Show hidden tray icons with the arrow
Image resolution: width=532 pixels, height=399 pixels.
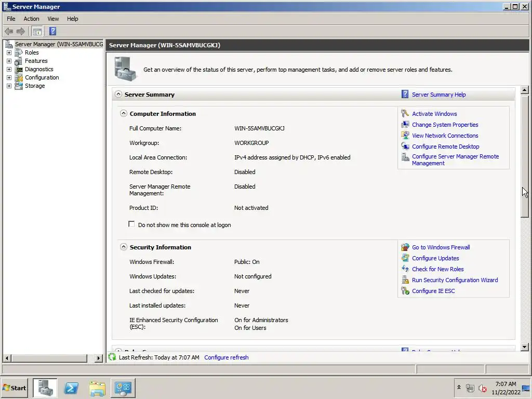point(459,387)
